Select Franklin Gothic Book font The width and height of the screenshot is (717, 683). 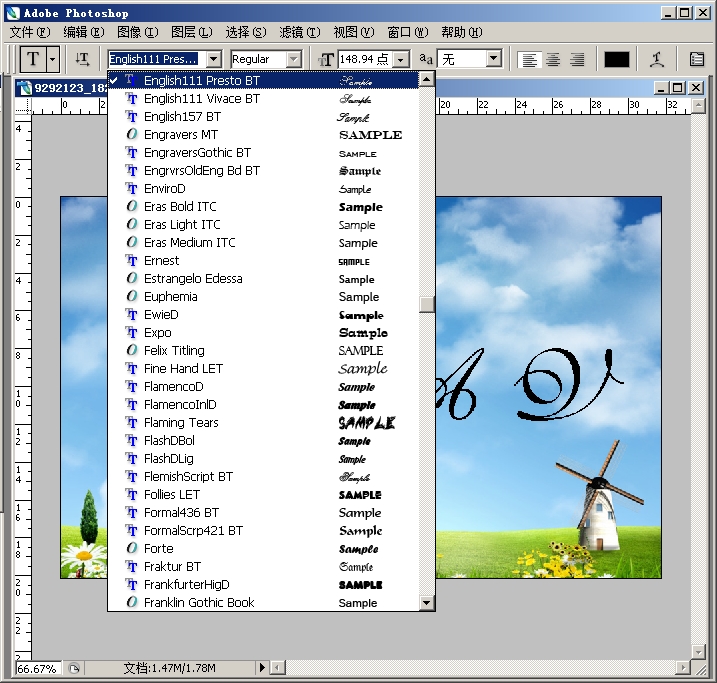tap(263, 603)
